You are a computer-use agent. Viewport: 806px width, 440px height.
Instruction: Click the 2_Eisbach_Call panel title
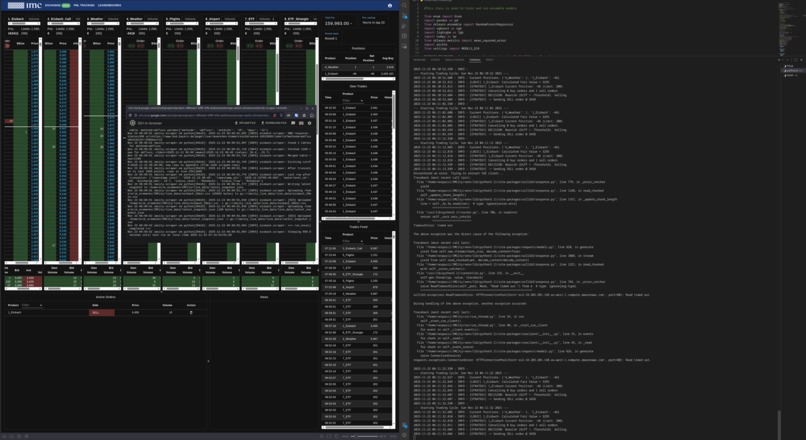pos(60,19)
